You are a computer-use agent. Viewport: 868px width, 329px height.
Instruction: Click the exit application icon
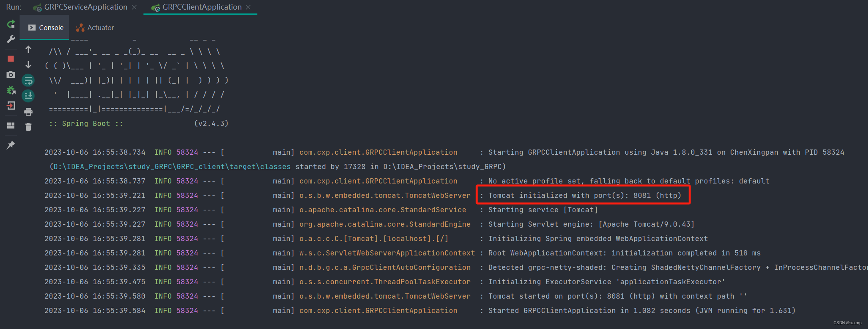(11, 106)
